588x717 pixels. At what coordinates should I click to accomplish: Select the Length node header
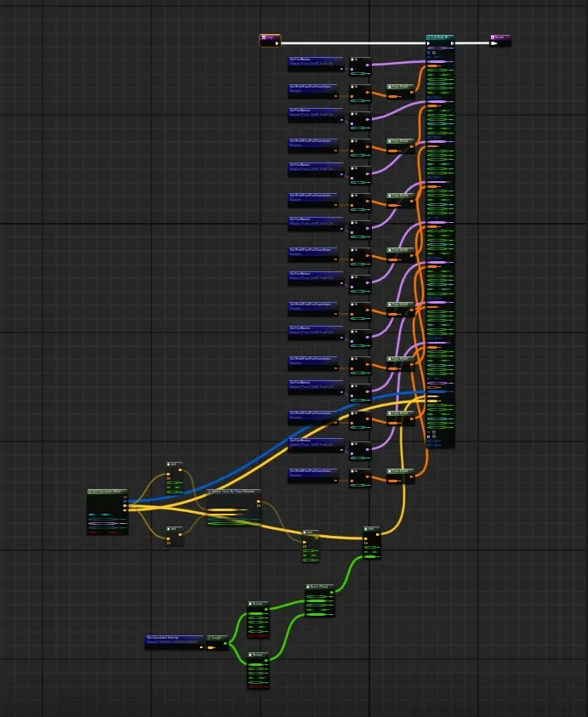(217, 637)
